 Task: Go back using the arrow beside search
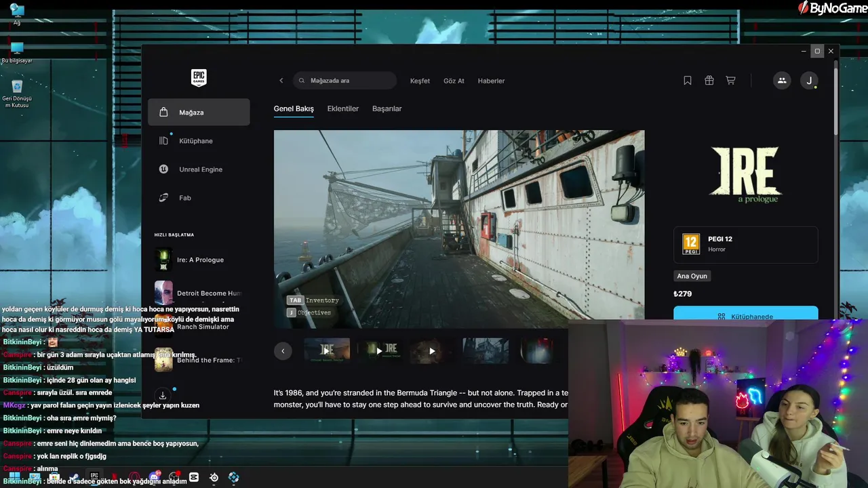tap(281, 81)
